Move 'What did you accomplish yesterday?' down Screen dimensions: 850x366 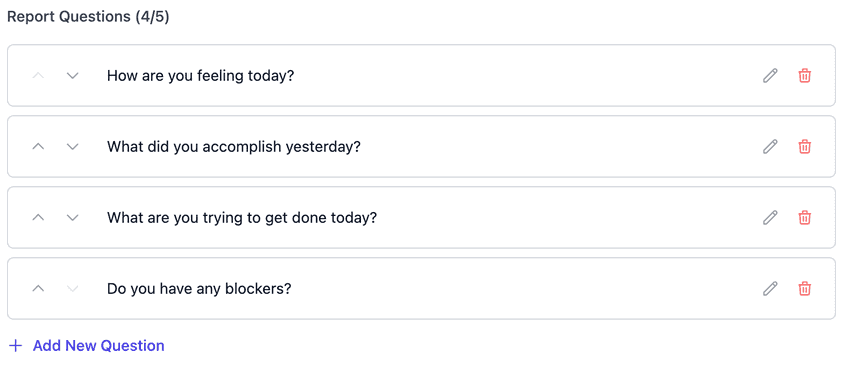tap(73, 146)
